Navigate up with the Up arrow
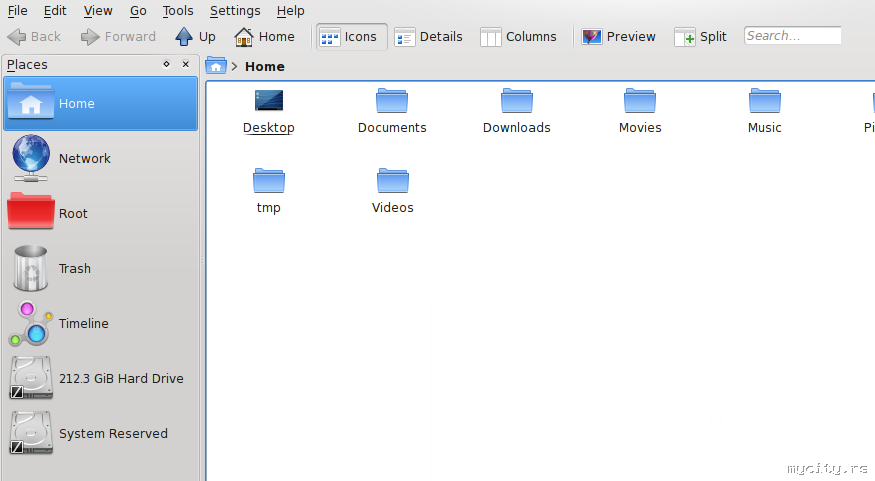The width and height of the screenshot is (875, 481). coord(195,37)
